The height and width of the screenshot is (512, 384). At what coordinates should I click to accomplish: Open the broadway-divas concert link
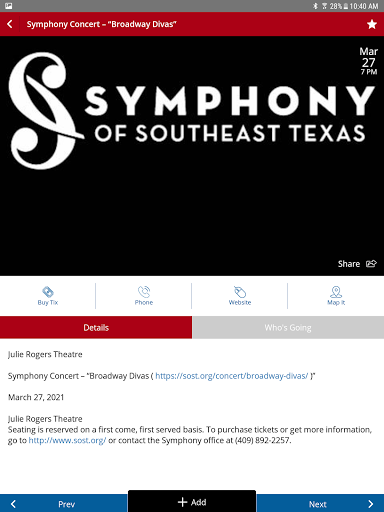tap(232, 376)
